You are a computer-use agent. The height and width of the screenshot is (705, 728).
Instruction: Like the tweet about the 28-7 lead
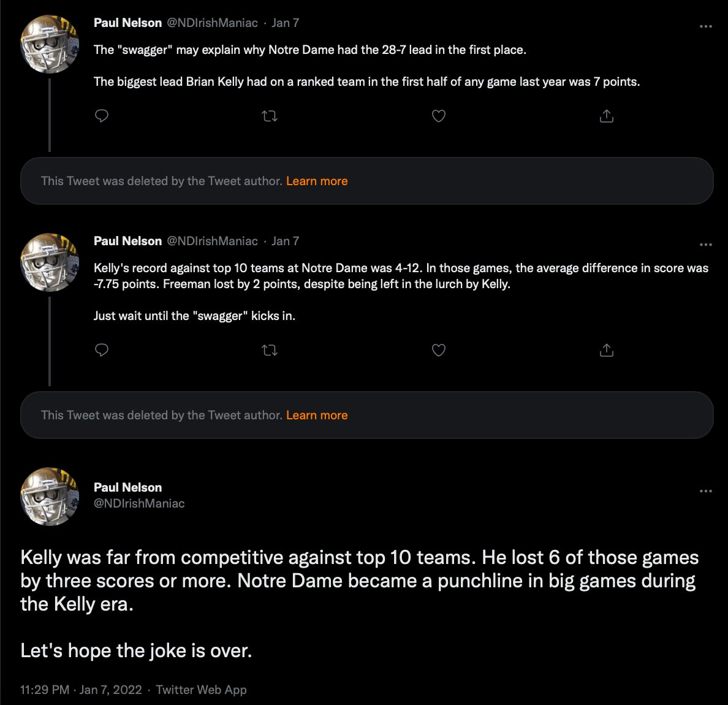[x=439, y=116]
